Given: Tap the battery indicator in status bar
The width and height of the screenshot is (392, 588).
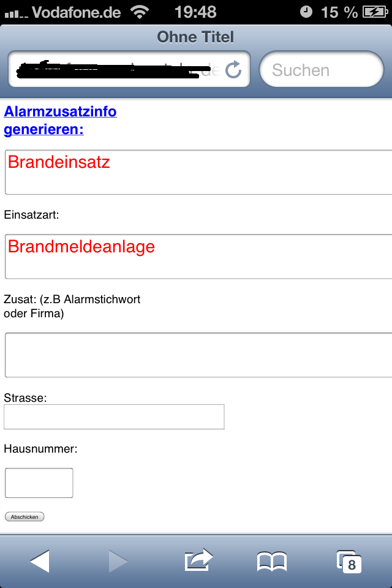Looking at the screenshot, I should click(x=374, y=12).
